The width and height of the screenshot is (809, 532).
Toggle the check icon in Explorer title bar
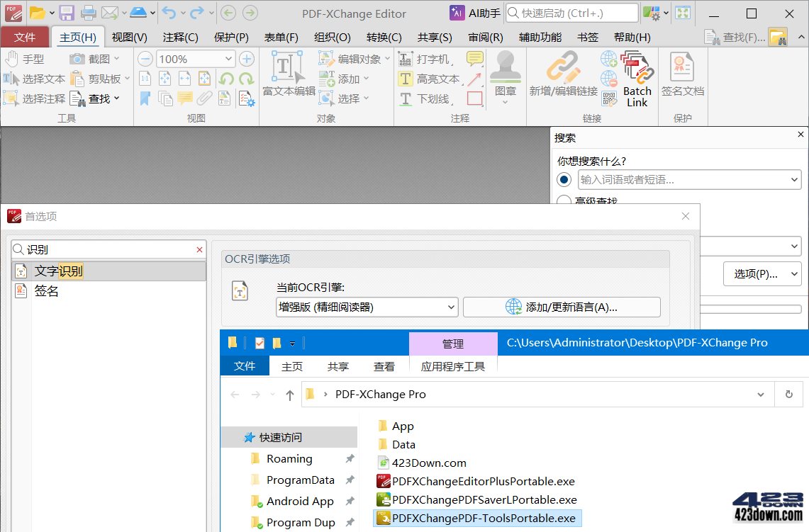click(x=260, y=343)
